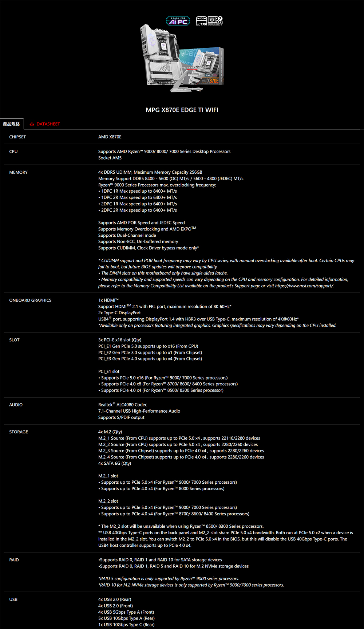364x629 pixels.
Task: Click the STORAGE section label
Action: coord(19,432)
